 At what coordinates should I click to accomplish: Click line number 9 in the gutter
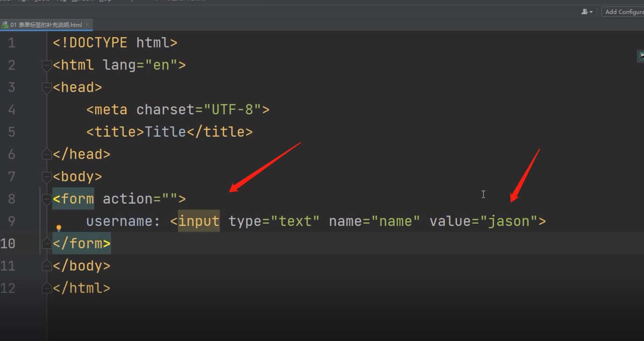click(11, 221)
